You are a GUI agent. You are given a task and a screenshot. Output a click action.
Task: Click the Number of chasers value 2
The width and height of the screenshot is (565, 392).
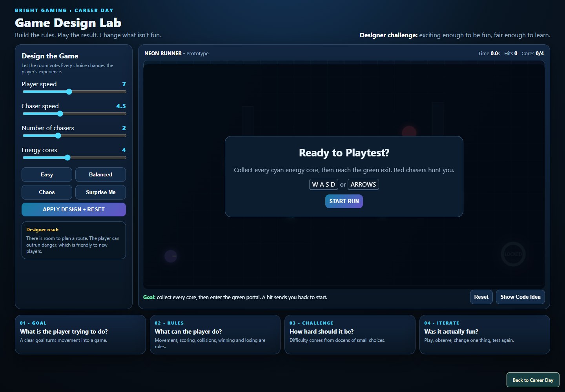point(124,128)
